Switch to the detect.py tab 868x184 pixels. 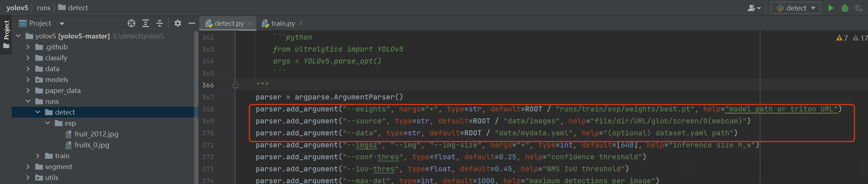click(229, 23)
